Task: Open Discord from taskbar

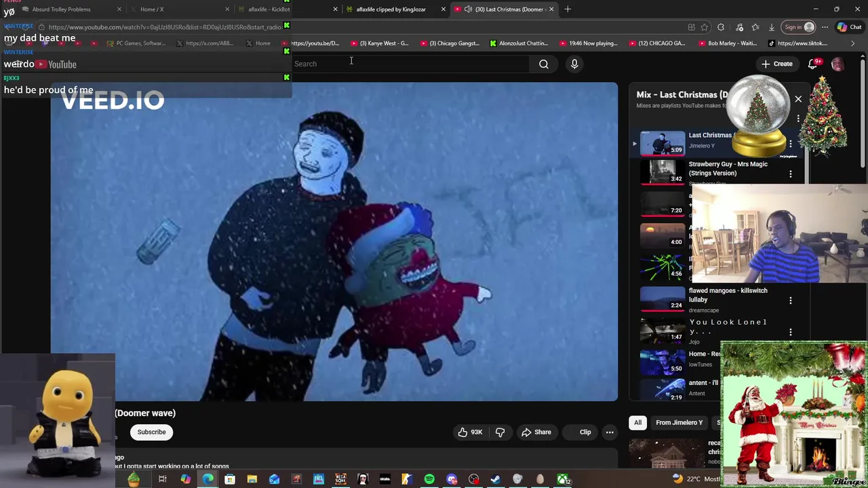Action: click(x=452, y=480)
